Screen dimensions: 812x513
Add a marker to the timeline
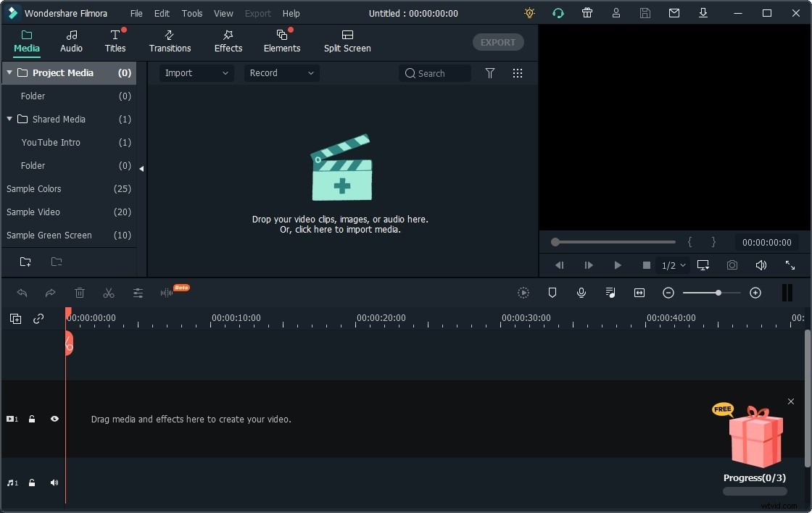point(552,293)
